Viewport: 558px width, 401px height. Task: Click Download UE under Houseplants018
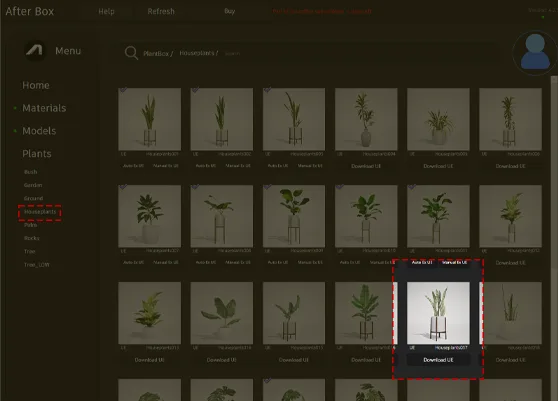(511, 360)
